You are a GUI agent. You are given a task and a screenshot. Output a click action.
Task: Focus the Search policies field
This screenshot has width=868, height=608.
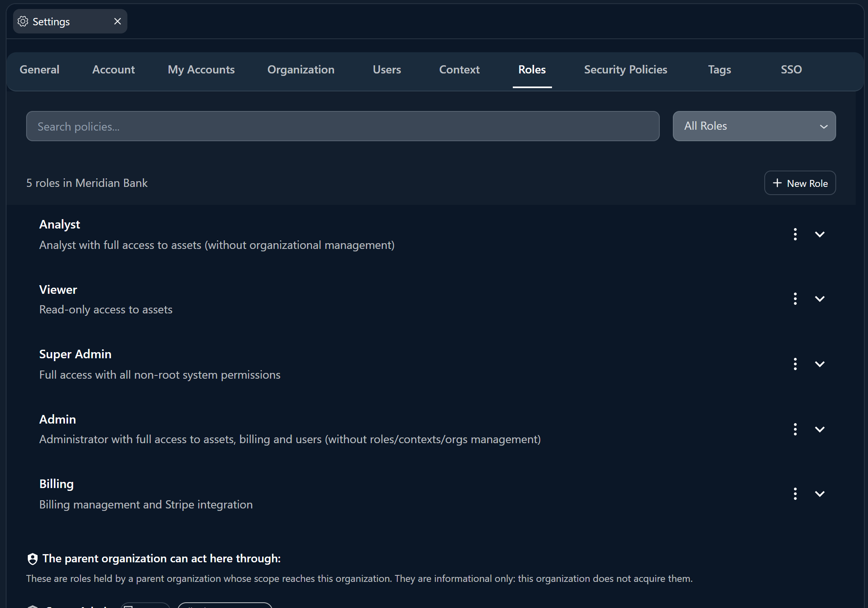tap(343, 126)
